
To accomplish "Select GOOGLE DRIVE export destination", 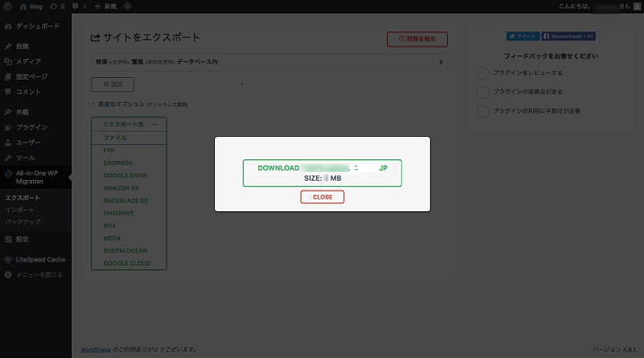I will 125,175.
